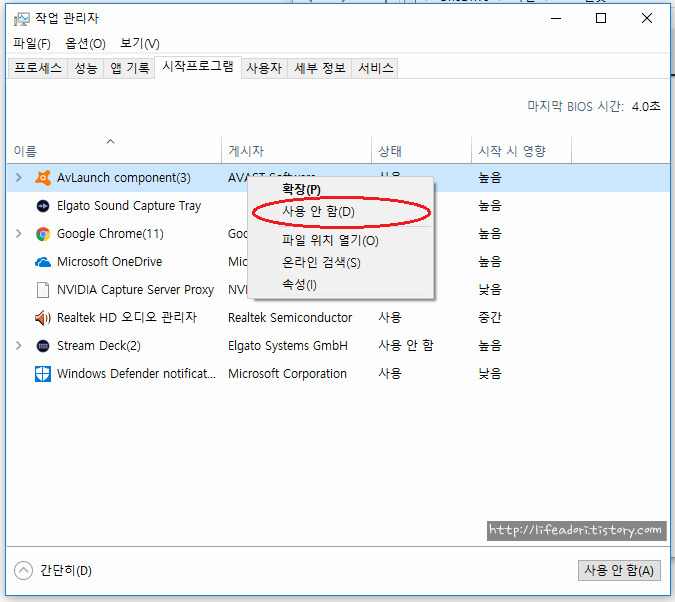Screen dimensions: 675x602
Task: Select the Windows Defender notification row
Action: pyautogui.click(x=338, y=374)
